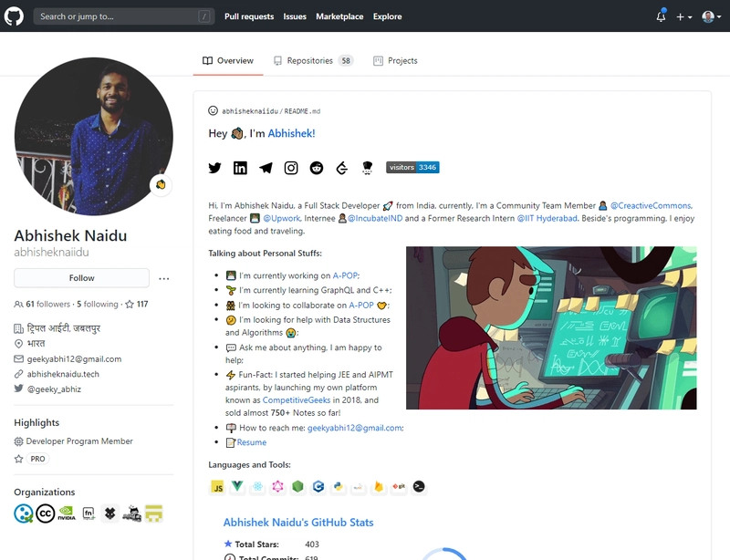The height and width of the screenshot is (560, 730).
Task: Click the terminal tool icon
Action: pos(419,486)
